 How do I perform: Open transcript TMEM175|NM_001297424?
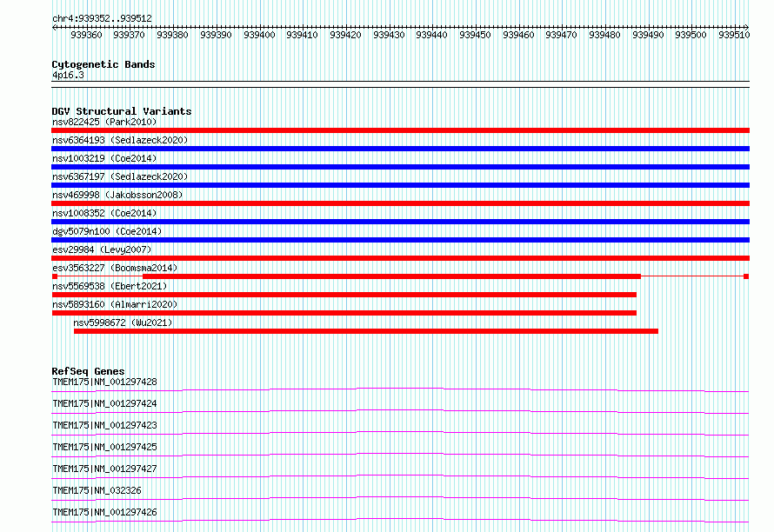[x=104, y=403]
